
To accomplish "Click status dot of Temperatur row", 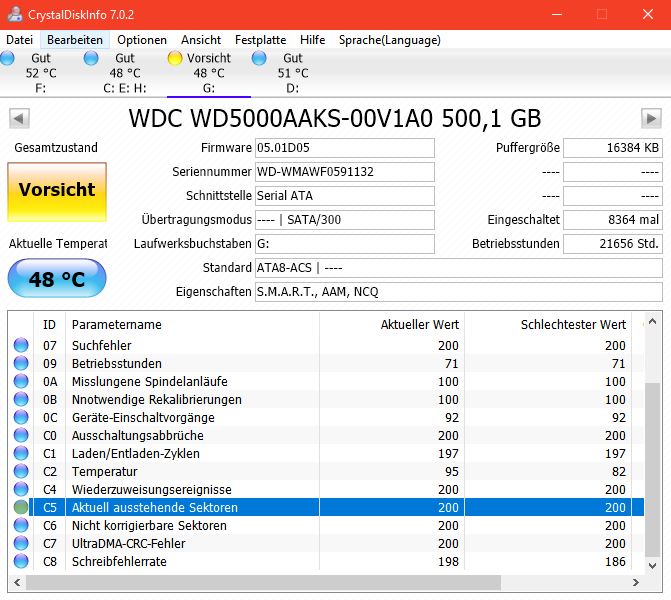I will coord(21,471).
